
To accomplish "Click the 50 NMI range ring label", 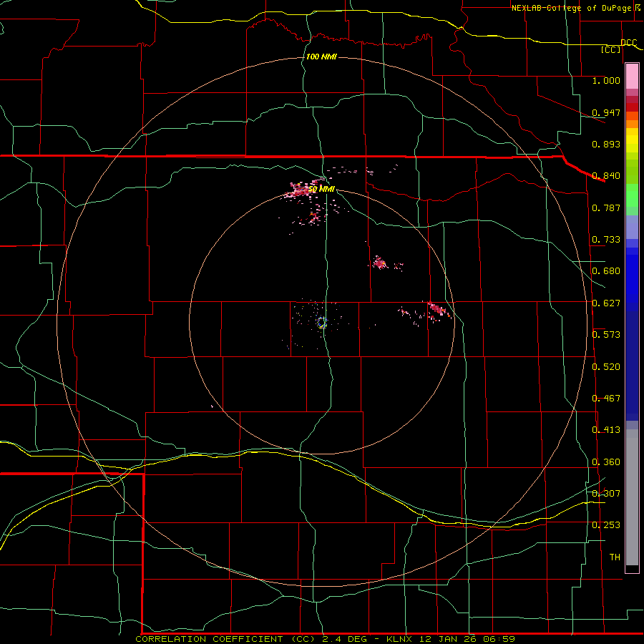I will coord(321,190).
